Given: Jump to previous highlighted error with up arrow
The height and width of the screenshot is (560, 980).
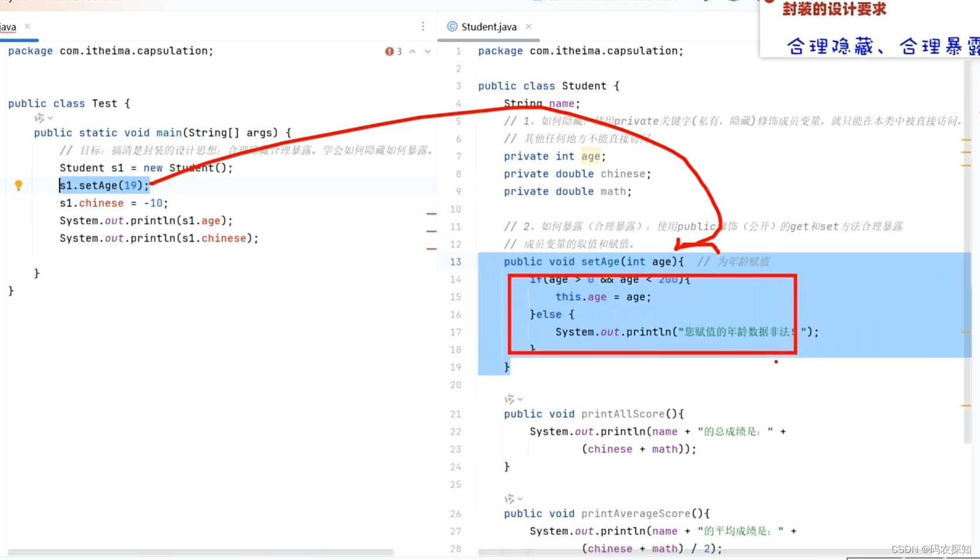Looking at the screenshot, I should click(x=413, y=52).
